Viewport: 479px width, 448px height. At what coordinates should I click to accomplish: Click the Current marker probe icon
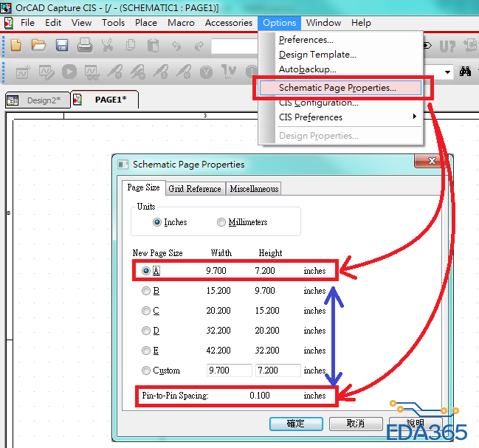(x=161, y=72)
